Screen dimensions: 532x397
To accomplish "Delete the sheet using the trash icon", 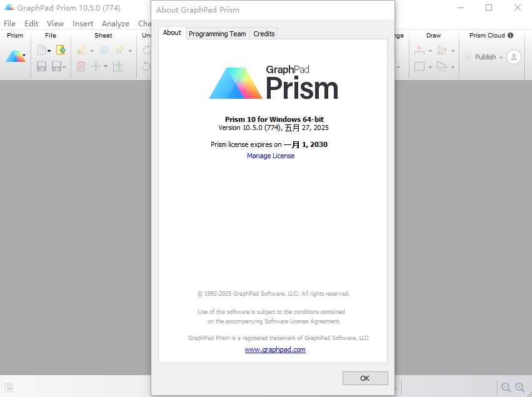I will coord(81,66).
